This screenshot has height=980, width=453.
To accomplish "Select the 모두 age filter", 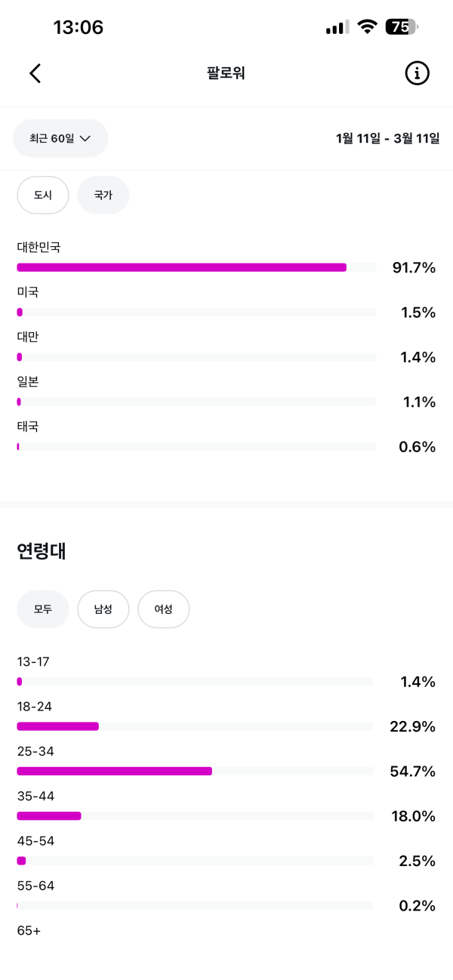I will pos(43,609).
